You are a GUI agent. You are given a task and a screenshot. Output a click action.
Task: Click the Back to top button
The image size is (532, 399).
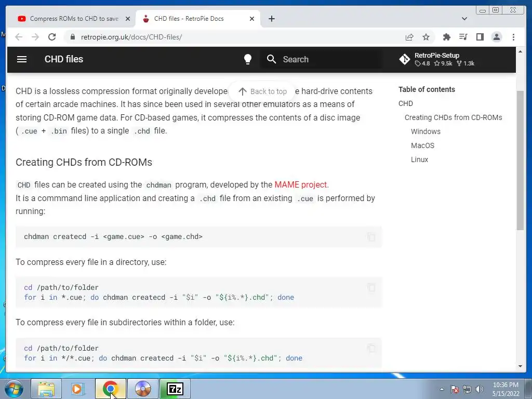click(262, 91)
